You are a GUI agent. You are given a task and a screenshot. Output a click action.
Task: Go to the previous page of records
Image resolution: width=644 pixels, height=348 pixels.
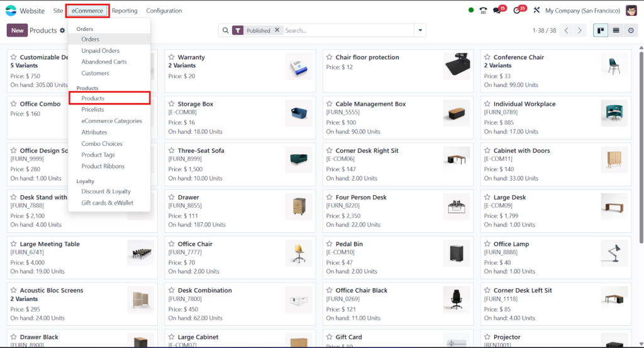coord(567,30)
